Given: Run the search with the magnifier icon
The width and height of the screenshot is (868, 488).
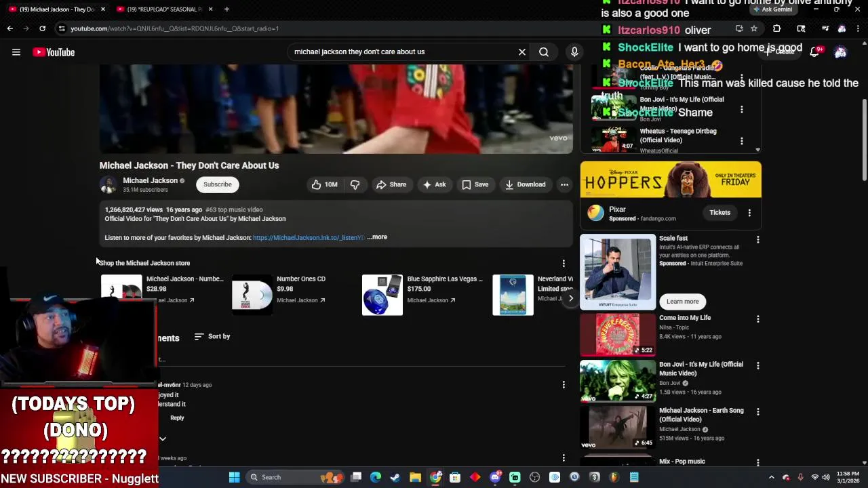Looking at the screenshot, I should pos(544,52).
